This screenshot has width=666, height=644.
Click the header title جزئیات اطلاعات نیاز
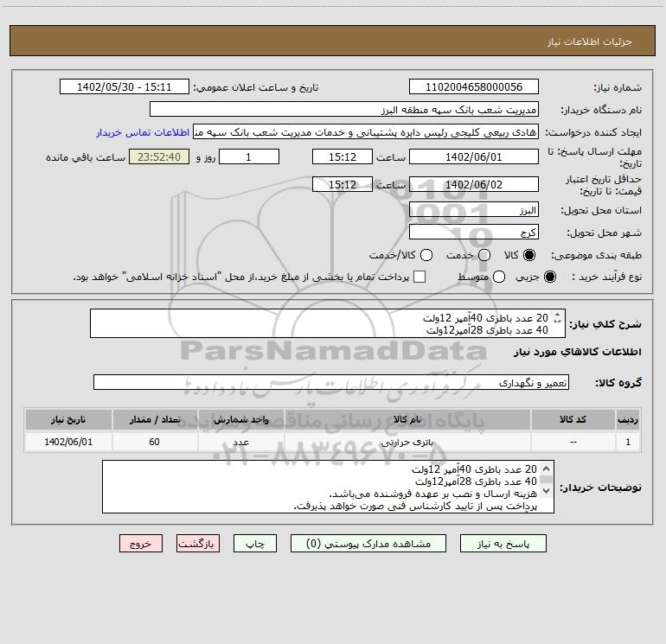tap(589, 41)
